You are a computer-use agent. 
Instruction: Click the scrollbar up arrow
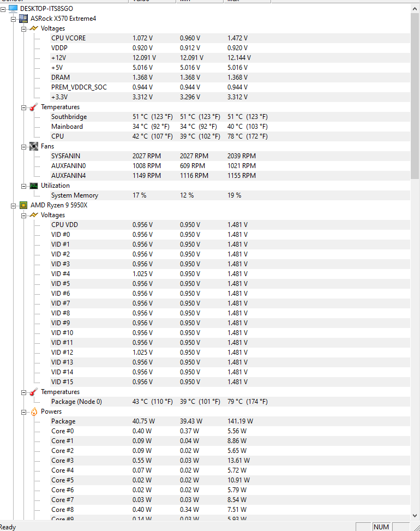tap(415, 9)
